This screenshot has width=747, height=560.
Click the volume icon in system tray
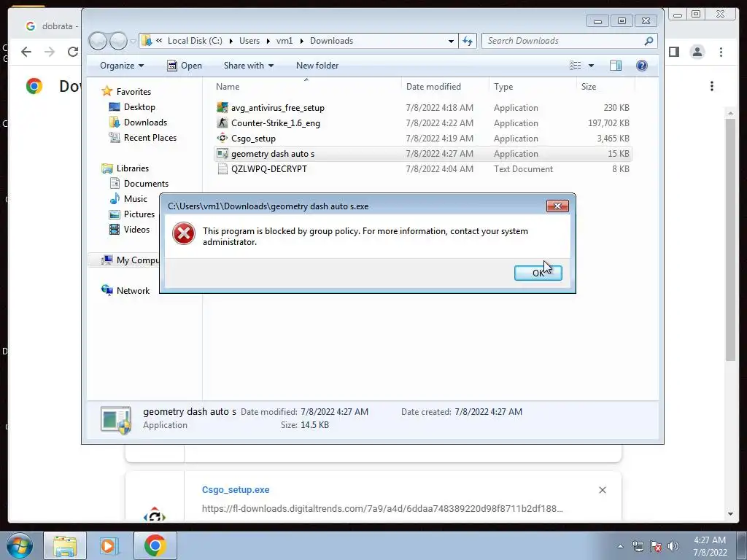click(x=673, y=546)
